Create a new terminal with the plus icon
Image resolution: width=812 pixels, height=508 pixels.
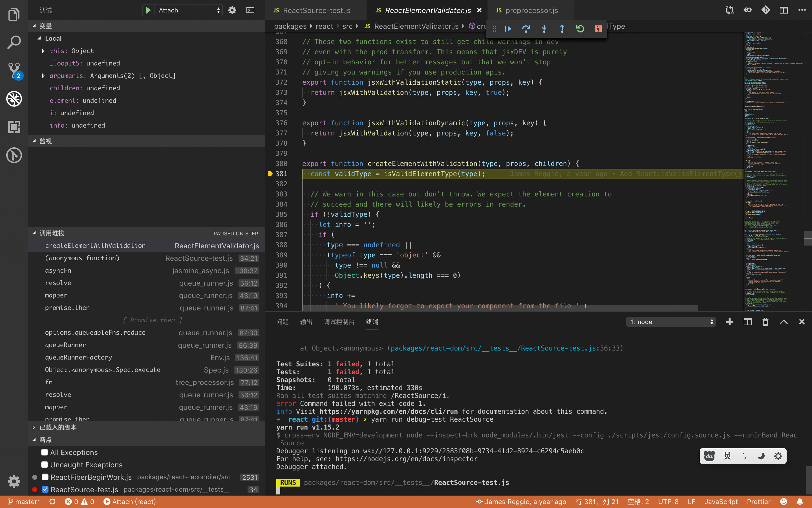pyautogui.click(x=729, y=321)
